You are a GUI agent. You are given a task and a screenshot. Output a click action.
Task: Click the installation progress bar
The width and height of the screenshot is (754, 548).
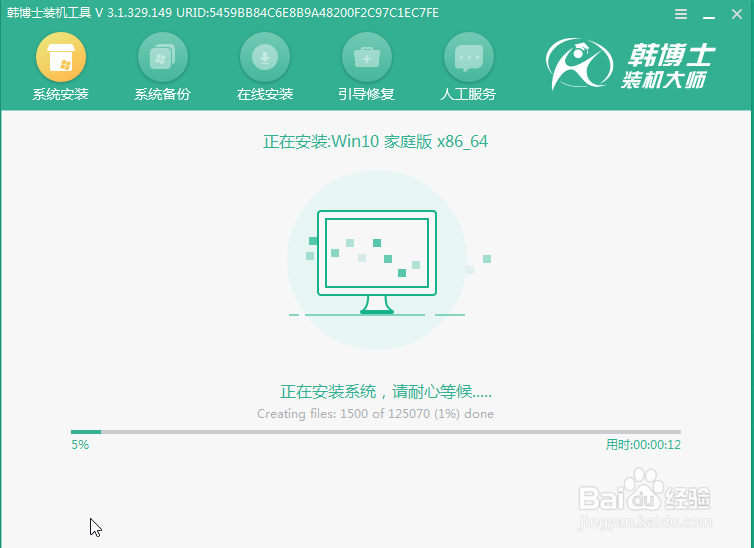click(x=376, y=432)
